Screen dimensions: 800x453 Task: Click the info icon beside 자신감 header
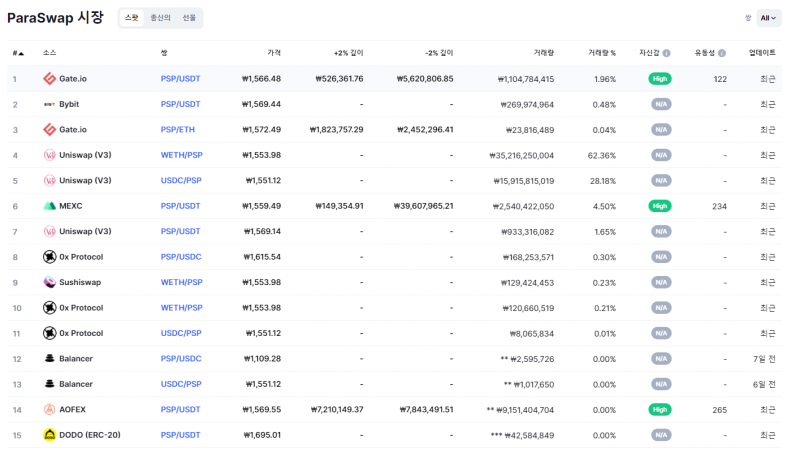click(x=667, y=53)
